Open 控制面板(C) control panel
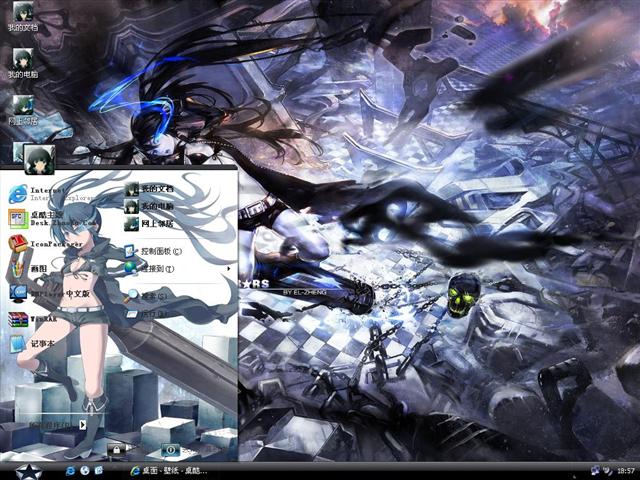Screen dimensions: 640x480 [x=153, y=251]
